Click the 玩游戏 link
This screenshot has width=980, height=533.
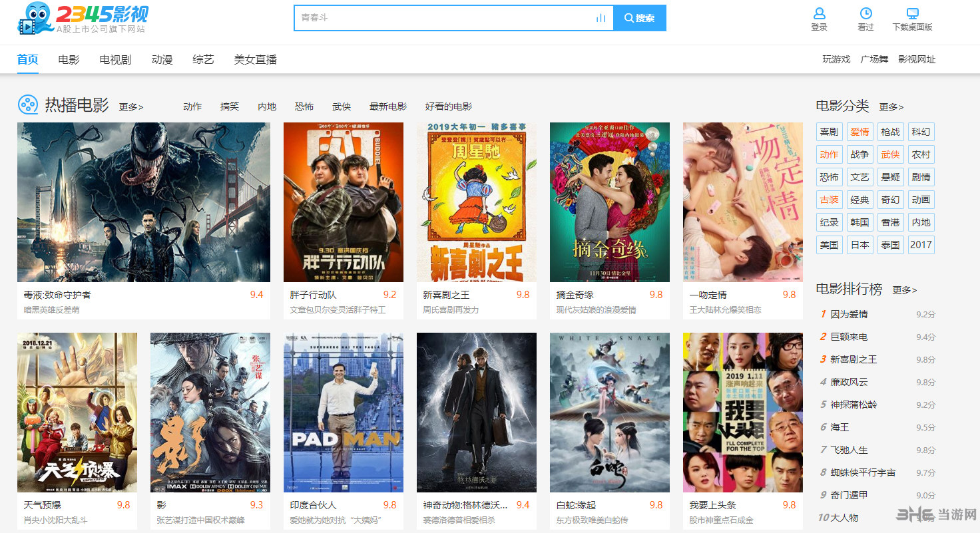point(836,59)
